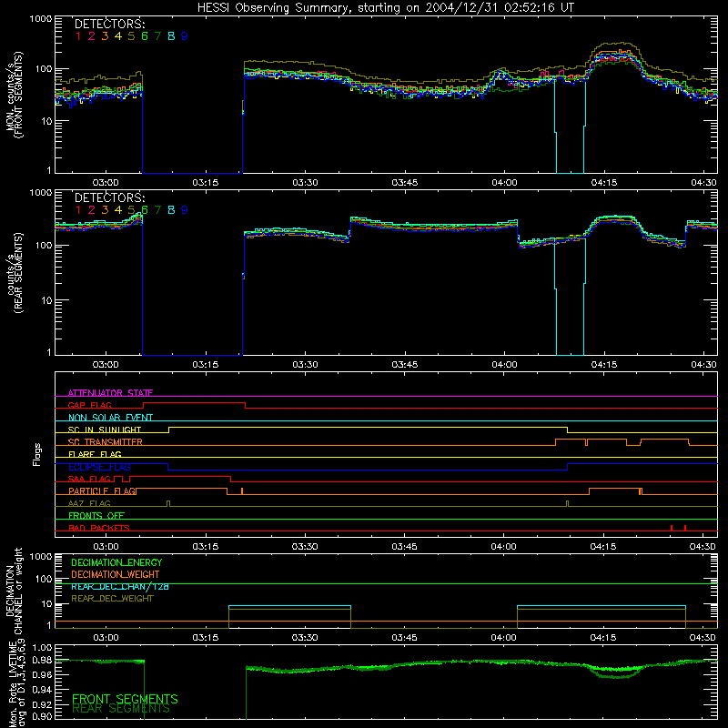Screen dimensions: 728x728
Task: Click the DECIMATION_ENERGY legend entry
Action: (x=116, y=562)
